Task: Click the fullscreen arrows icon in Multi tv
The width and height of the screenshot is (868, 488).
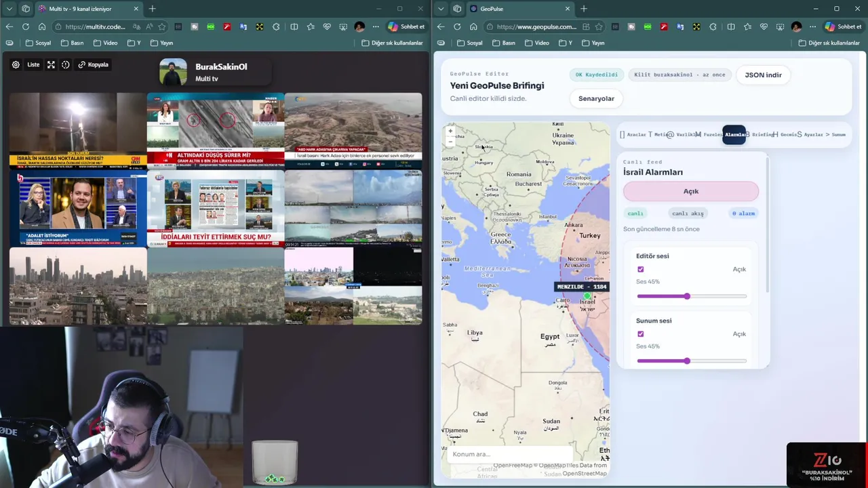Action: 51,65
